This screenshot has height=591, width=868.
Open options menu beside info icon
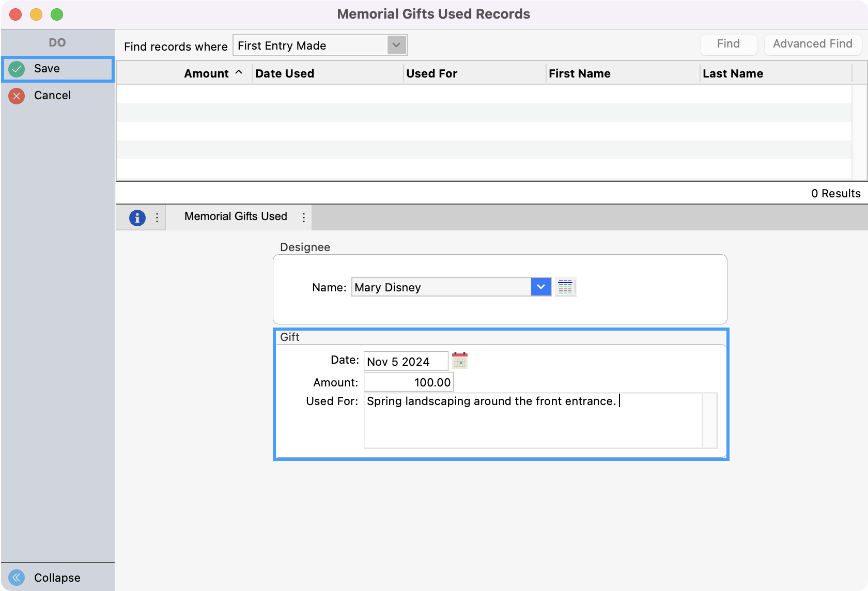pyautogui.click(x=157, y=217)
